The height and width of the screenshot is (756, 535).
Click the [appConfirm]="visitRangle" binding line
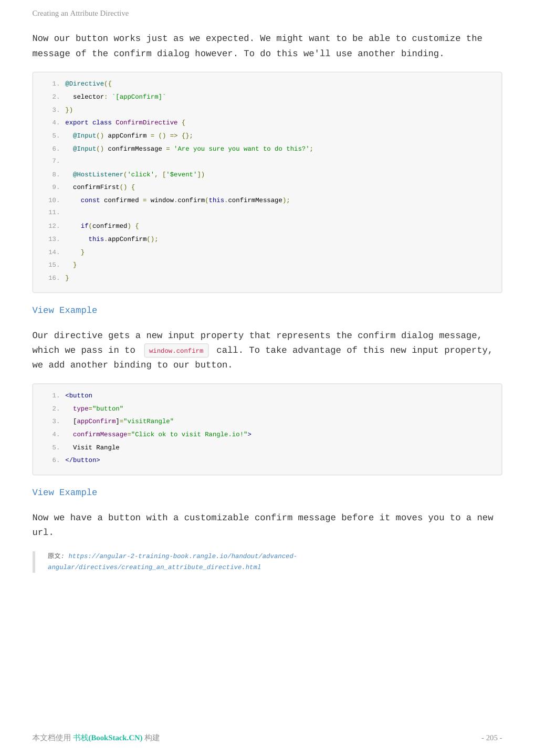[x=123, y=422]
